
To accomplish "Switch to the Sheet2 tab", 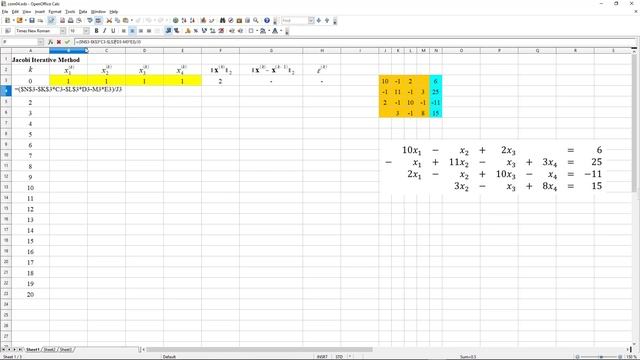I will 49,350.
